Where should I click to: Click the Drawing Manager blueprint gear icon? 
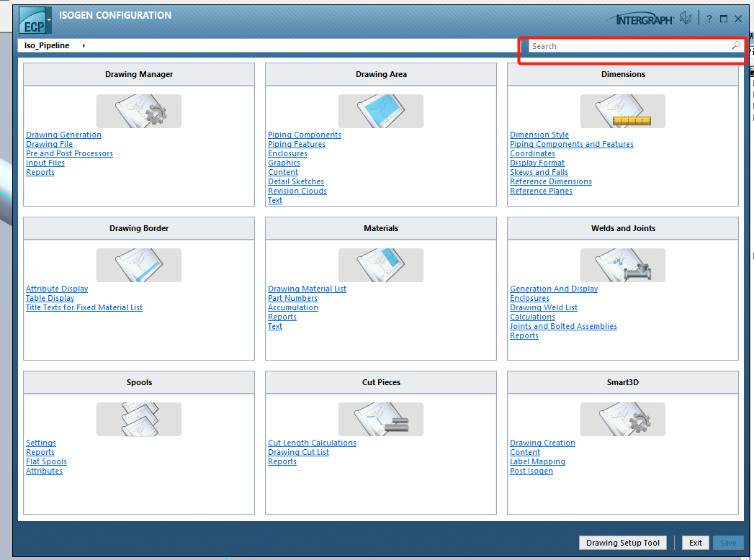[x=139, y=111]
